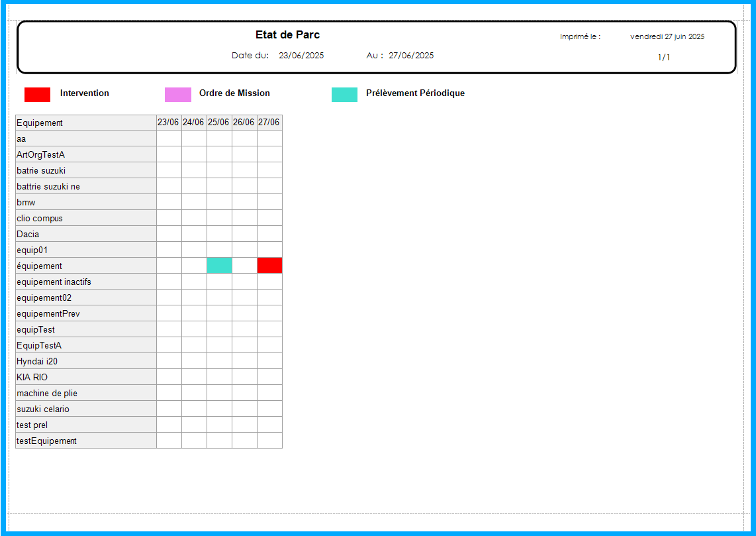
Task: Click the start date 23/06/2025 value
Action: tap(301, 56)
